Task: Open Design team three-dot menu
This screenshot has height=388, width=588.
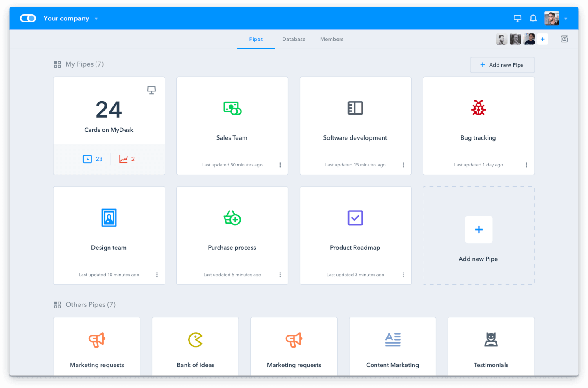Action: (157, 275)
